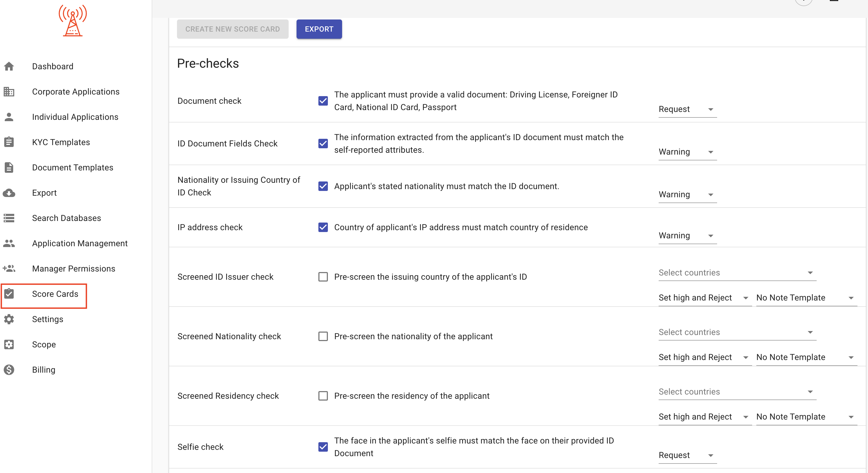
Task: Click the Settings gear icon
Action: tap(9, 319)
